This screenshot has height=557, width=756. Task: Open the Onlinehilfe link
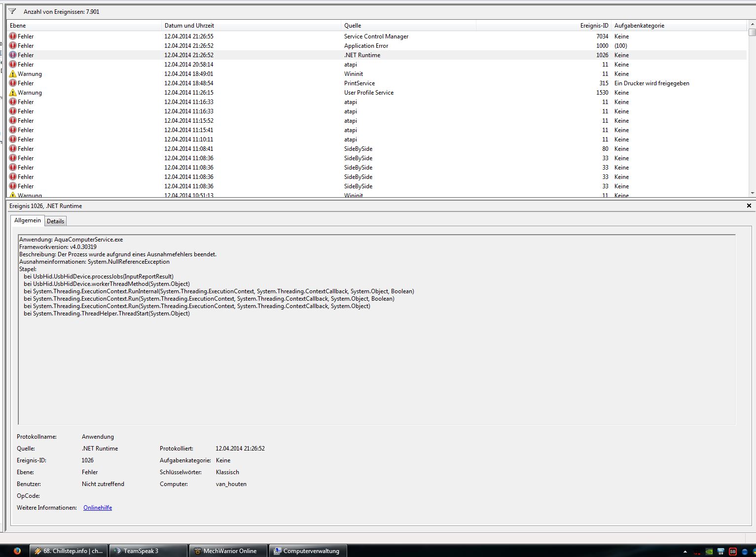click(98, 508)
